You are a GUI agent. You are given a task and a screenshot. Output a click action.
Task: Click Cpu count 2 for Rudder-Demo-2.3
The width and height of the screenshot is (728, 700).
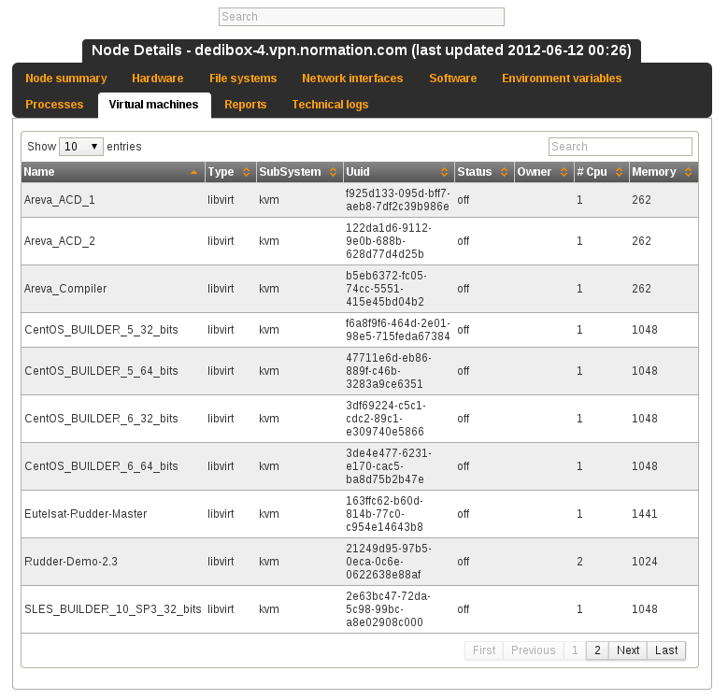580,562
